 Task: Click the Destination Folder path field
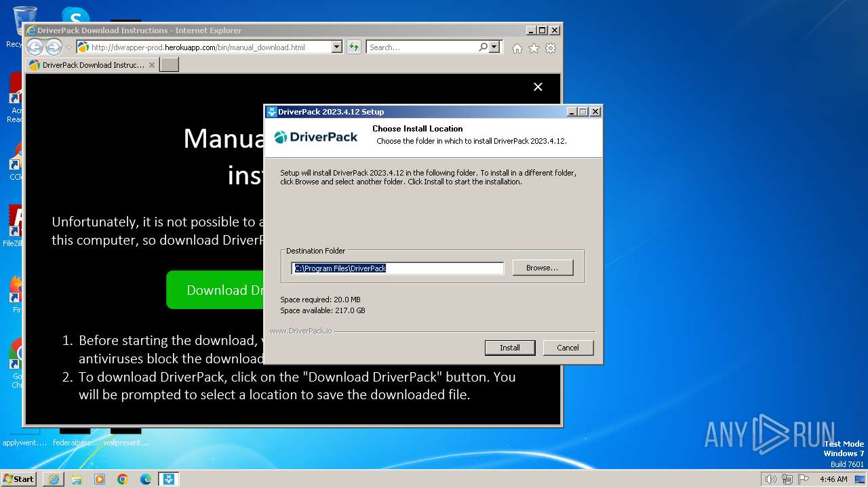coord(398,268)
